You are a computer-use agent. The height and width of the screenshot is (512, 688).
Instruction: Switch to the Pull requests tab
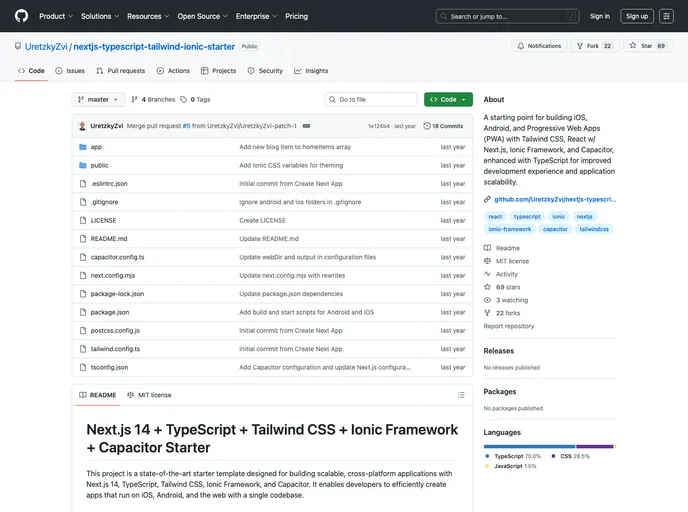121,71
